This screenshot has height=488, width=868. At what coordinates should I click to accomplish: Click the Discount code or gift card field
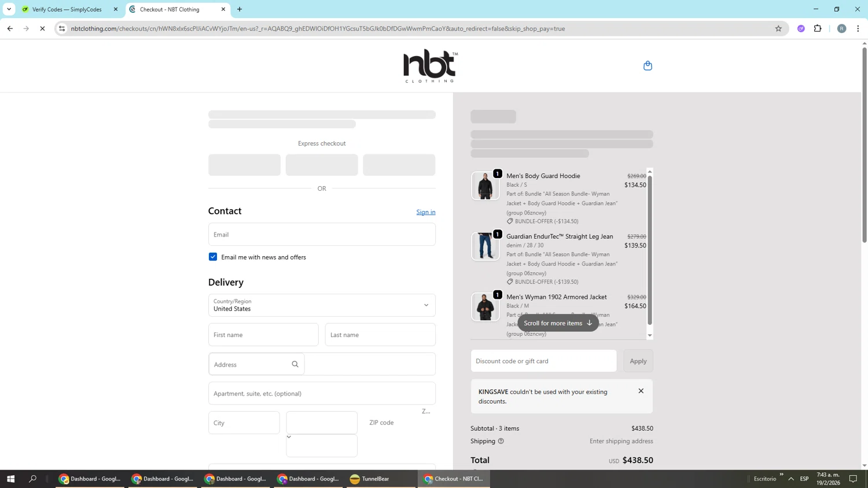543,361
